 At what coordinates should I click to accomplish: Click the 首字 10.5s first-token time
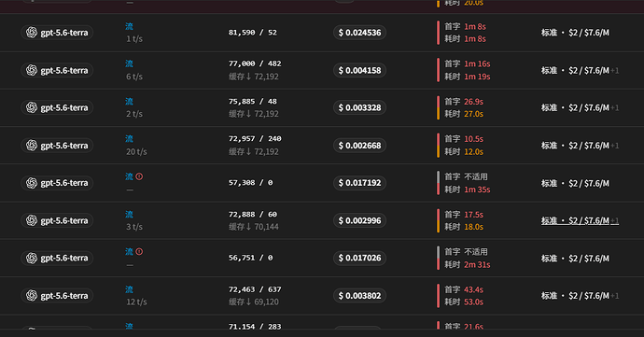(464, 139)
